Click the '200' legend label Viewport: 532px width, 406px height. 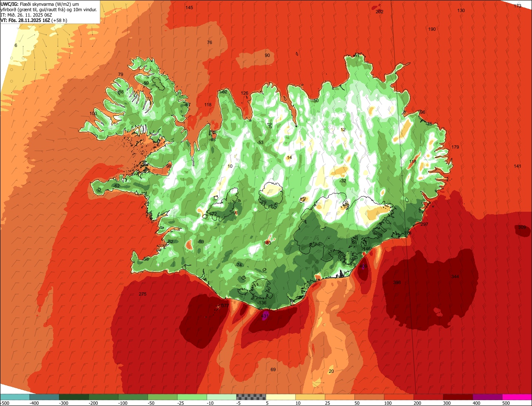[417, 403]
